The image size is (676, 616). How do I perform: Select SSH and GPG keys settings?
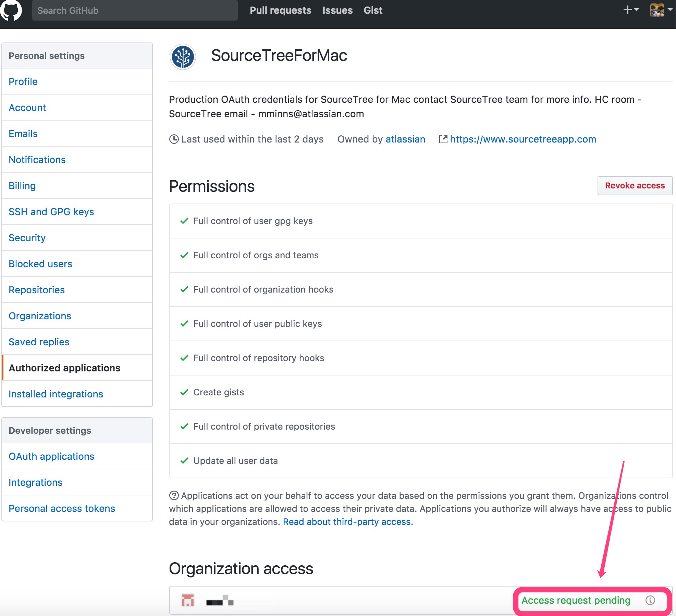[51, 211]
